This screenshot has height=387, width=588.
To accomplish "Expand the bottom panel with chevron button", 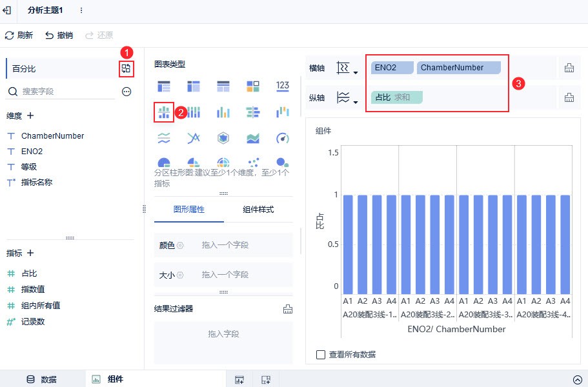I will click(577, 379).
